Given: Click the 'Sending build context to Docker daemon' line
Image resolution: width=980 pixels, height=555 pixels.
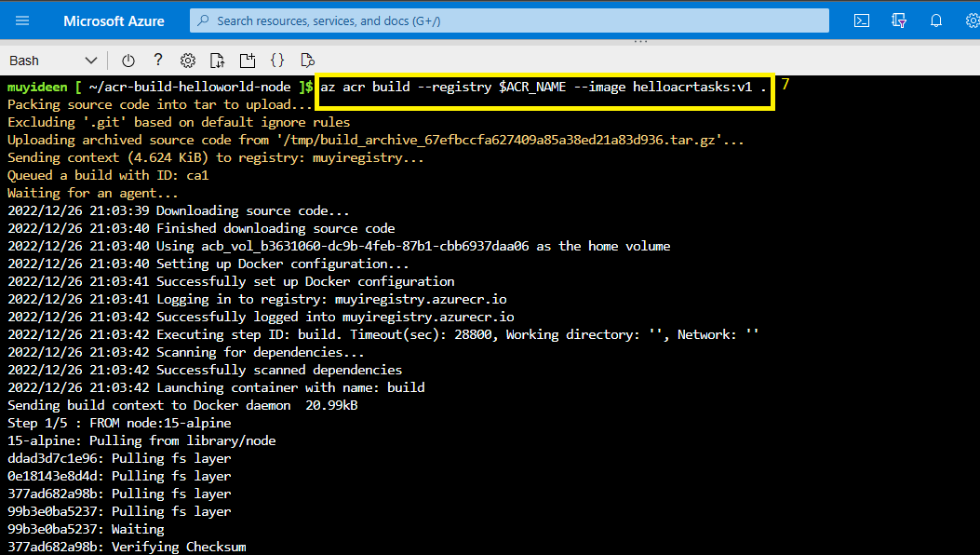Looking at the screenshot, I should tap(182, 405).
